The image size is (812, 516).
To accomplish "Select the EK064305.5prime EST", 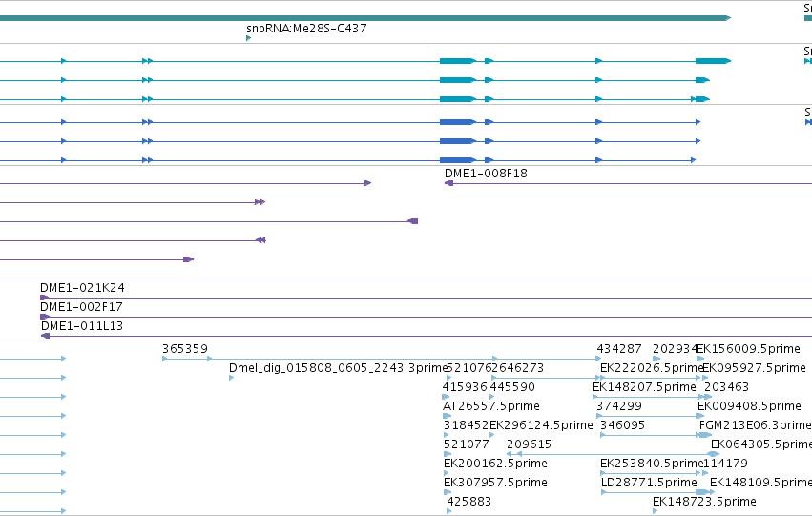I will pos(761,444).
